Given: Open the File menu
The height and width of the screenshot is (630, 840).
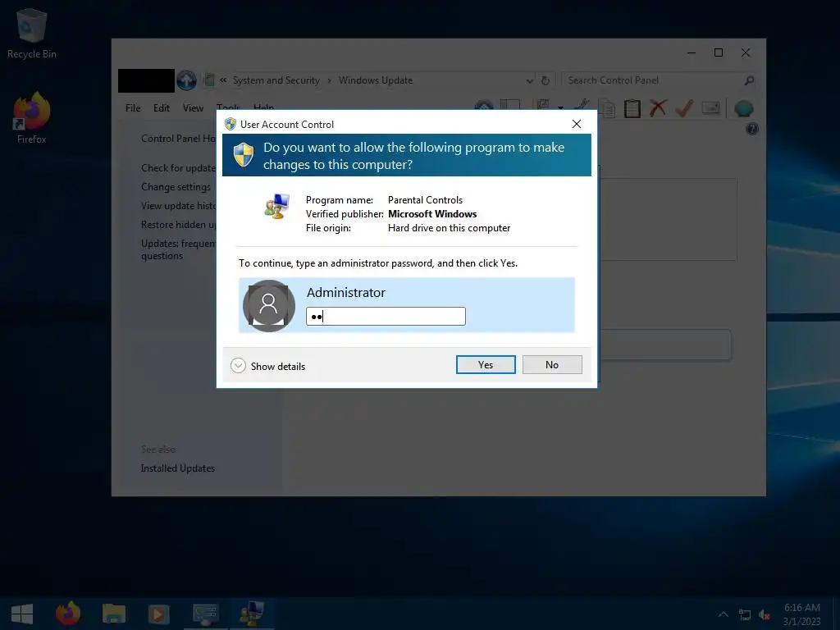Looking at the screenshot, I should pos(133,108).
